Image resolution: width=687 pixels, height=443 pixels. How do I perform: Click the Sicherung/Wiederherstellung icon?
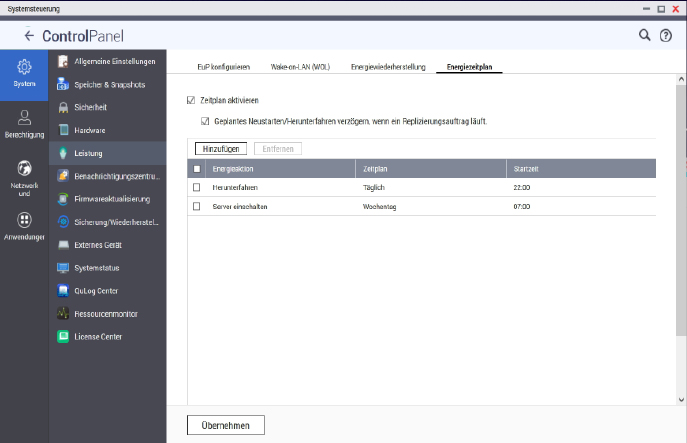coord(63,222)
